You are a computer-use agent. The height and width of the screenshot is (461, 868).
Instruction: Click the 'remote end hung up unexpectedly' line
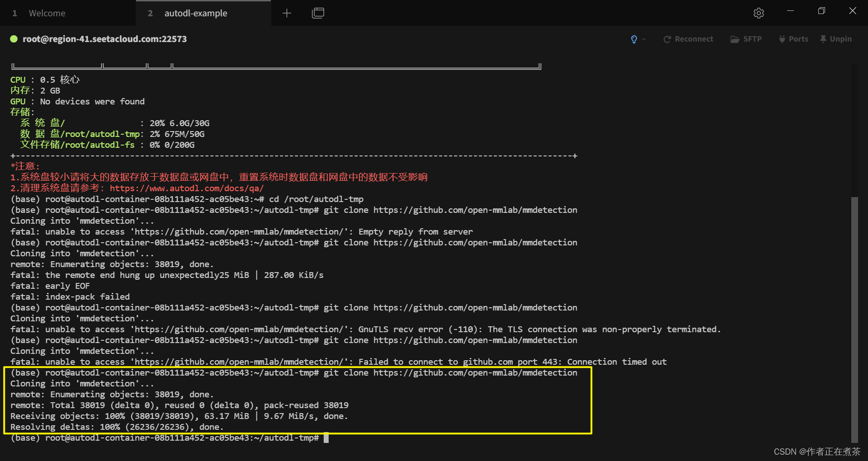(x=167, y=275)
